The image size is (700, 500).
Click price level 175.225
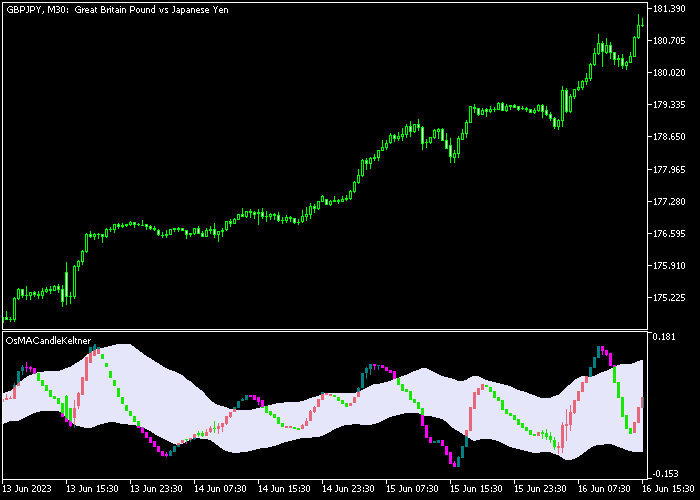(669, 298)
